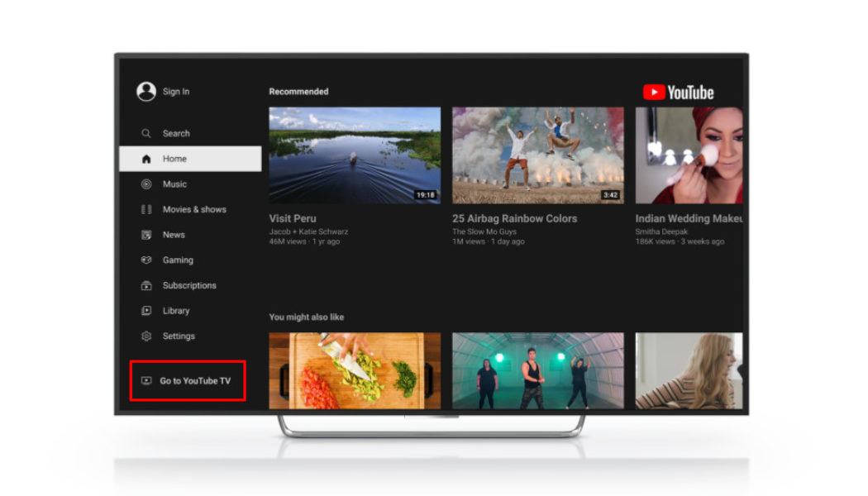
Task: Click the Gaming controller icon
Action: click(145, 260)
